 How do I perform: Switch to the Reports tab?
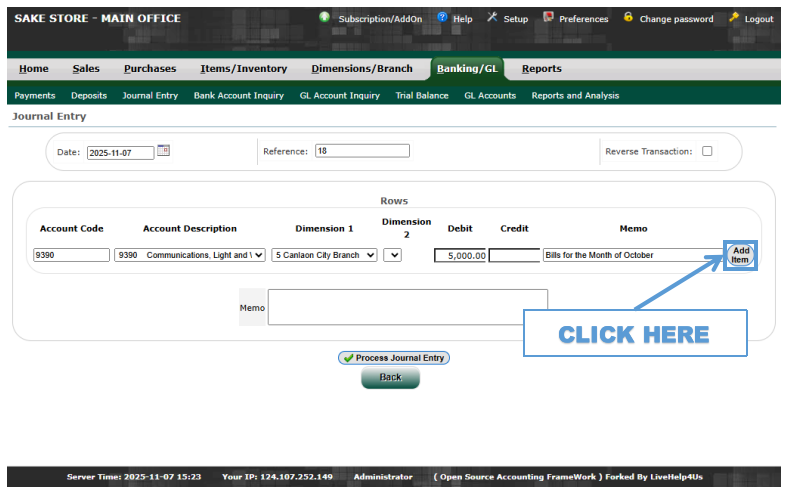point(541,69)
